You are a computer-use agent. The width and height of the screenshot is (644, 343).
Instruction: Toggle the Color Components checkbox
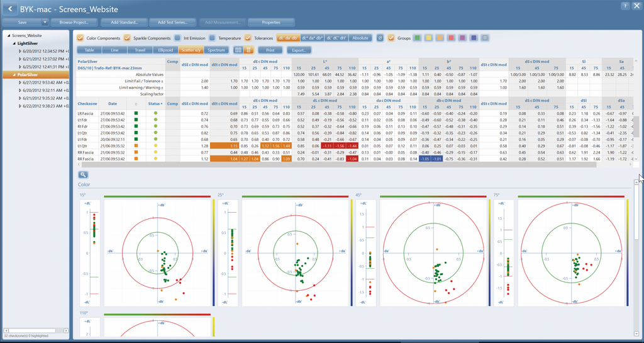pyautogui.click(x=80, y=38)
